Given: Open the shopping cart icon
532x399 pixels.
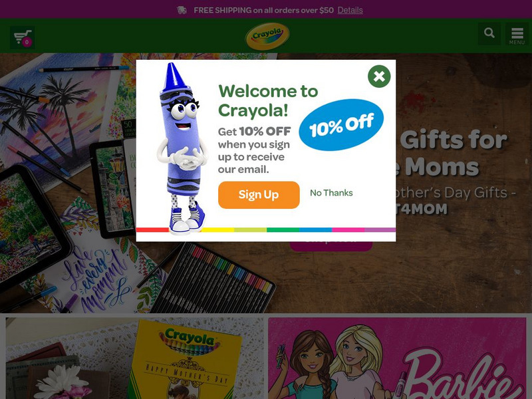Looking at the screenshot, I should pyautogui.click(x=22, y=38).
